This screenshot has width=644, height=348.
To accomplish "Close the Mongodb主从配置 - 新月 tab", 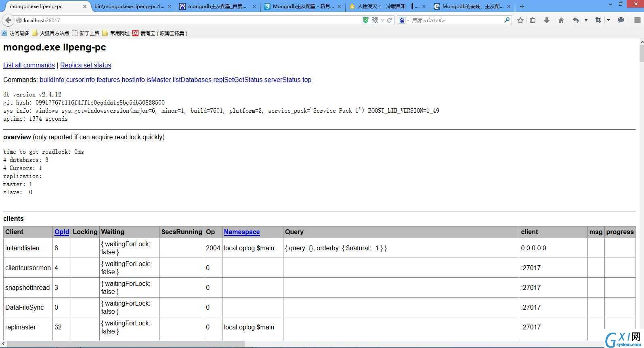I will [x=339, y=6].
